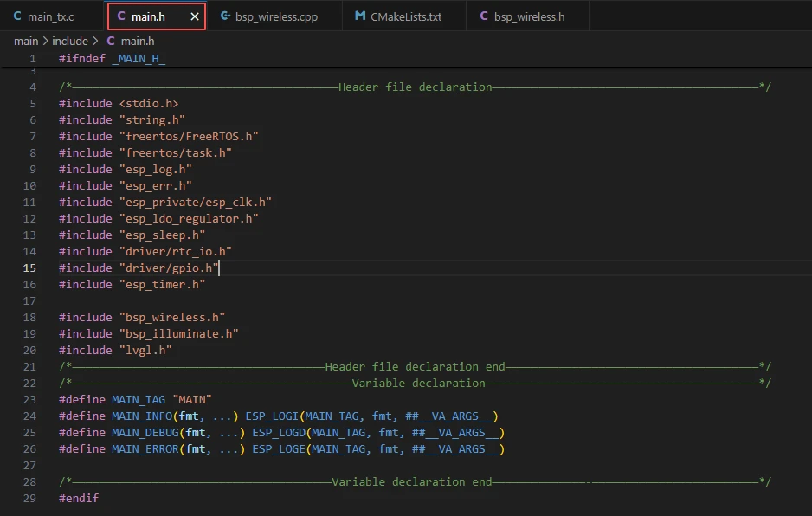Click the C icon on the main.h tab
Image resolution: width=812 pixels, height=516 pixels.
[120, 16]
